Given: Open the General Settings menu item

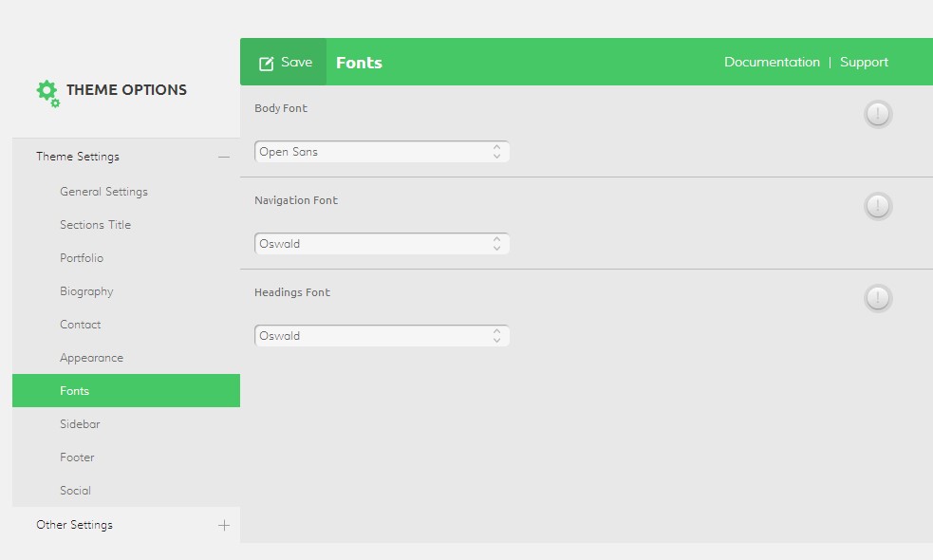Looking at the screenshot, I should click(103, 192).
